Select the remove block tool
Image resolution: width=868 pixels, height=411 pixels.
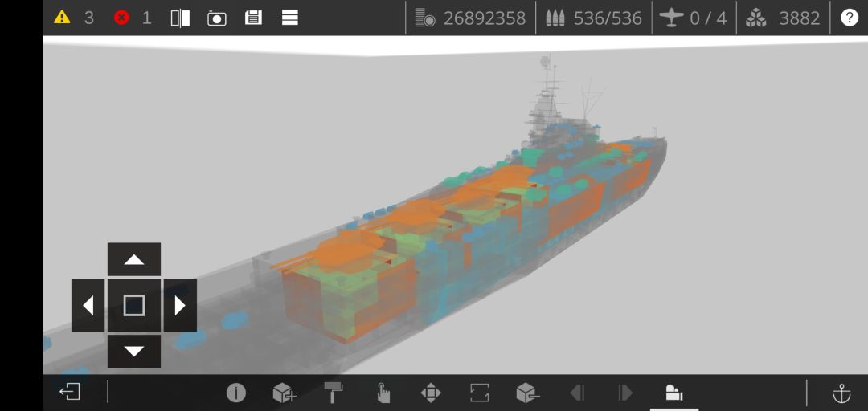[x=527, y=393]
